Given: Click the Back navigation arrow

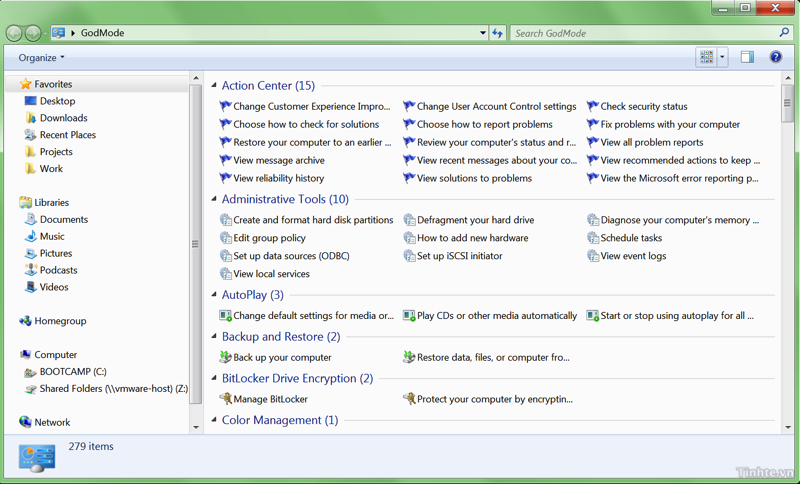Looking at the screenshot, I should [14, 33].
